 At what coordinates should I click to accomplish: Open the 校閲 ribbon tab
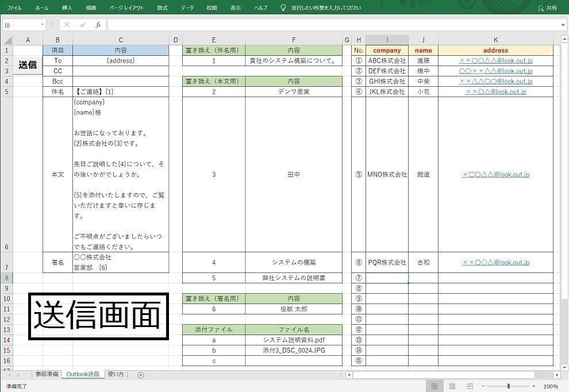point(212,7)
